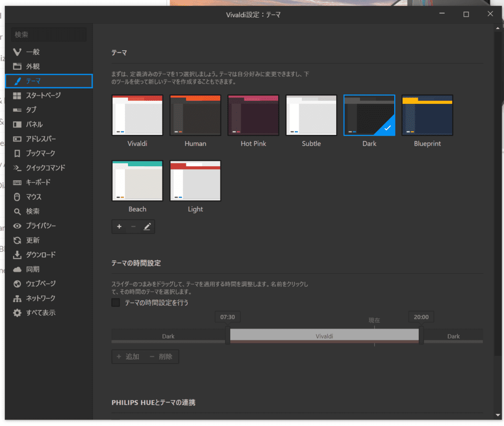Close the Vivaldi settings window
This screenshot has width=504, height=426.
click(x=490, y=14)
